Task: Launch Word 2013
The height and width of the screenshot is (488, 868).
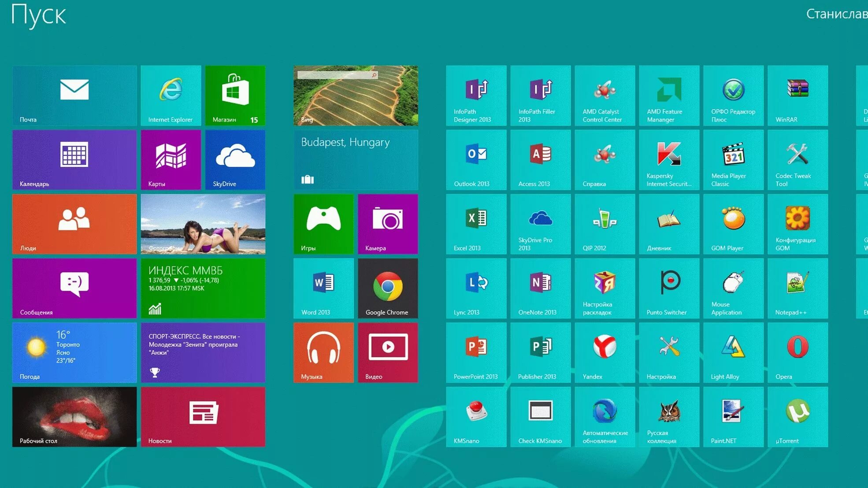Action: pos(323,288)
